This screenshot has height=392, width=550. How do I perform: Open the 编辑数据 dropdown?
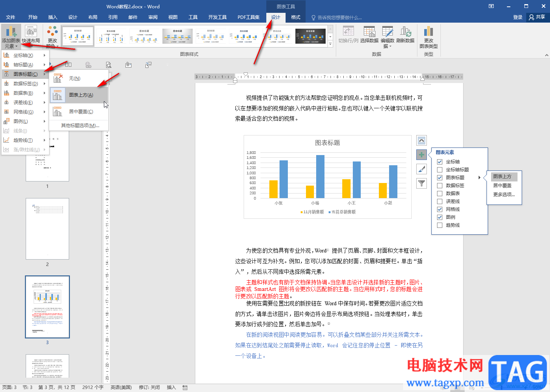coord(387,37)
